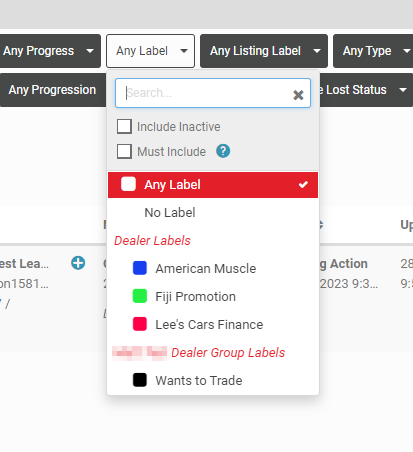Focus the label Search input field
Screen dimensions: 413x452
click(x=207, y=93)
